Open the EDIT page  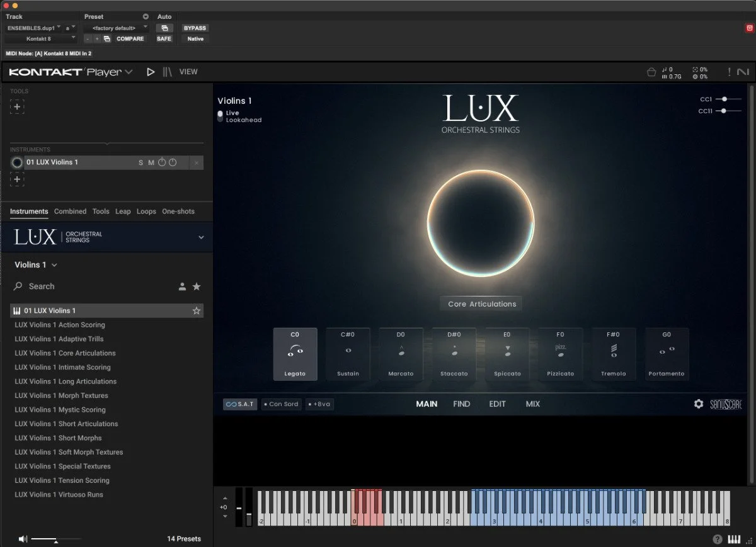(497, 403)
